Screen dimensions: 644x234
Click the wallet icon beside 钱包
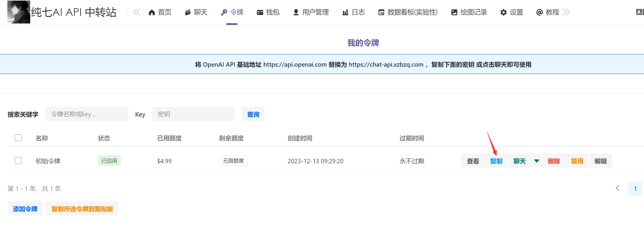point(260,12)
